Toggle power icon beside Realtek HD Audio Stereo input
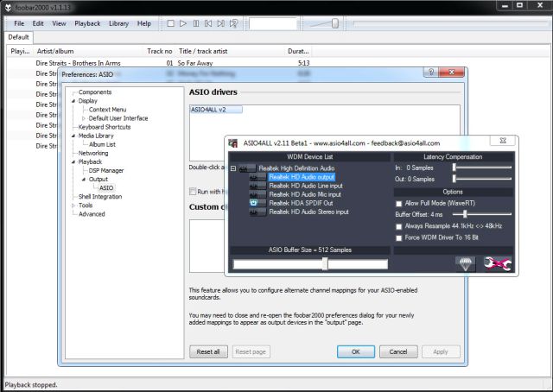This screenshot has width=553, height=392. point(257,212)
